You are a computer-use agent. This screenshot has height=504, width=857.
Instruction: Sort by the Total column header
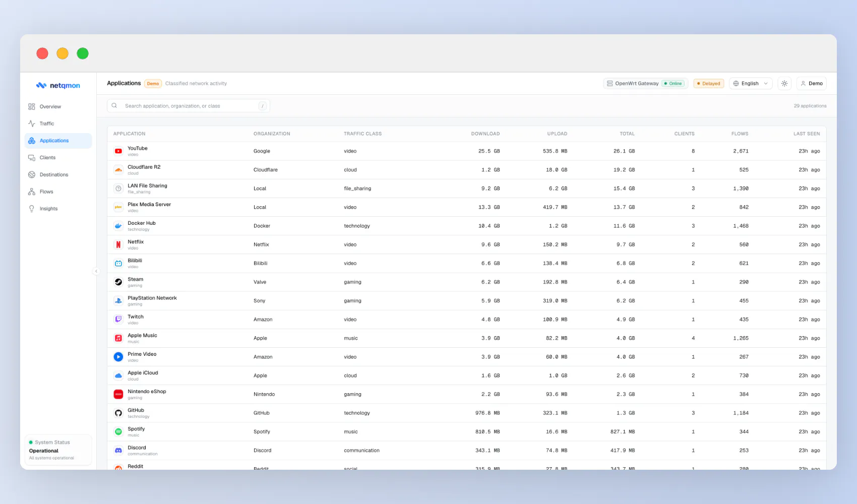coord(627,134)
